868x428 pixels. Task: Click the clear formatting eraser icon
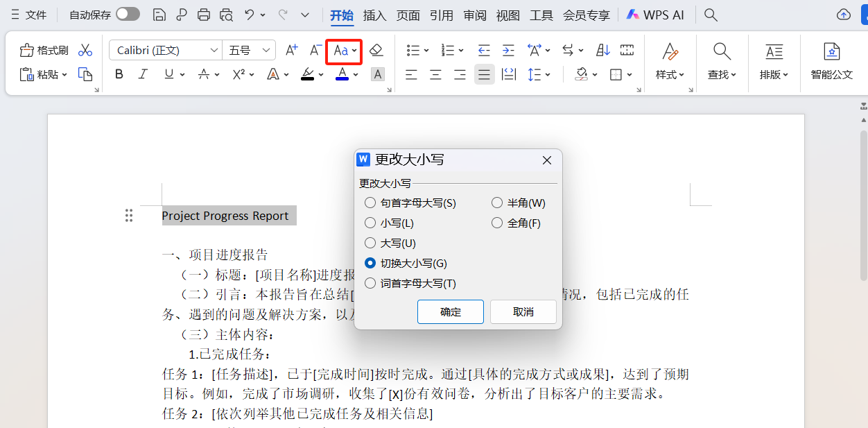coord(376,50)
